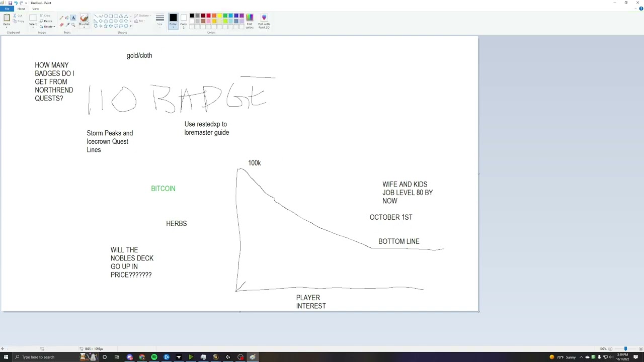Click the zoom slider in status bar
This screenshot has height=362, width=644.
(x=625, y=349)
